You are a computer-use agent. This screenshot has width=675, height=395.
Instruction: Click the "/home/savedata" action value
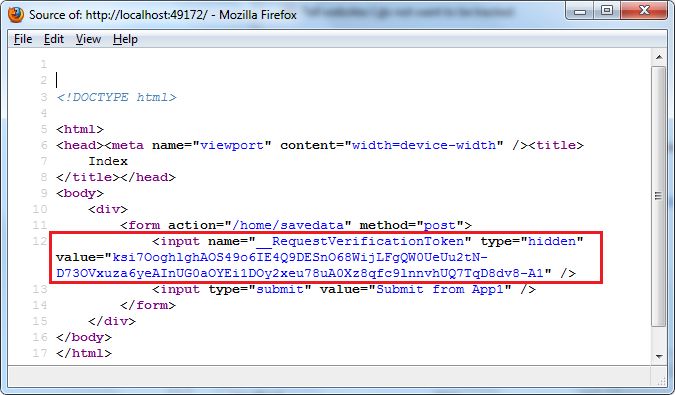[288, 225]
